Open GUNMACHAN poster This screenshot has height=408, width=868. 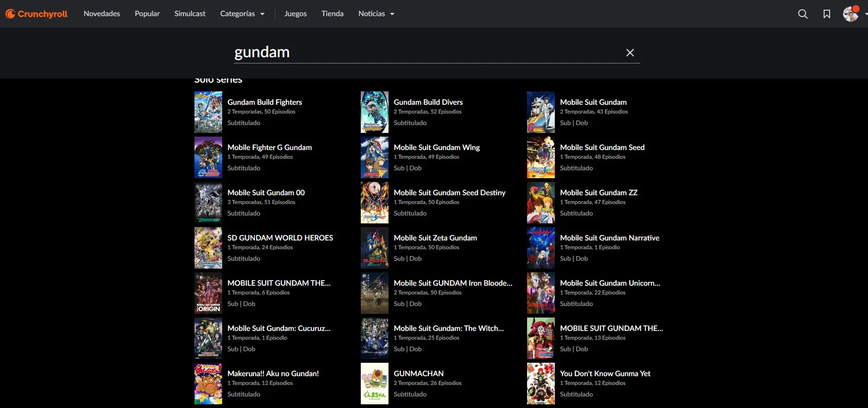point(375,384)
